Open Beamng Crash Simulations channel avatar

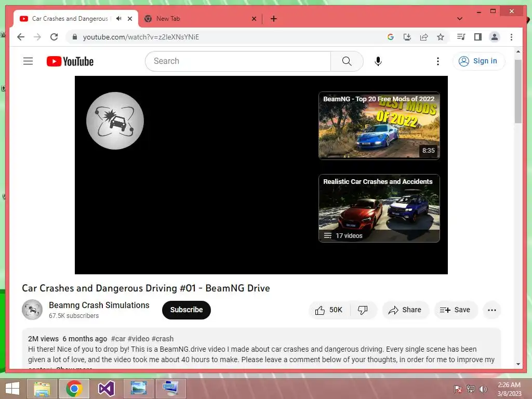coord(32,310)
